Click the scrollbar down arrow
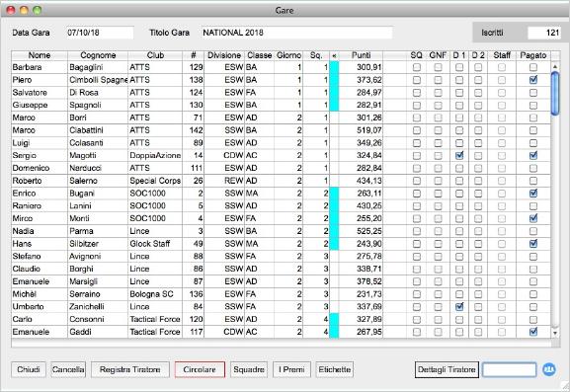The width and height of the screenshot is (570, 392). pos(555,332)
